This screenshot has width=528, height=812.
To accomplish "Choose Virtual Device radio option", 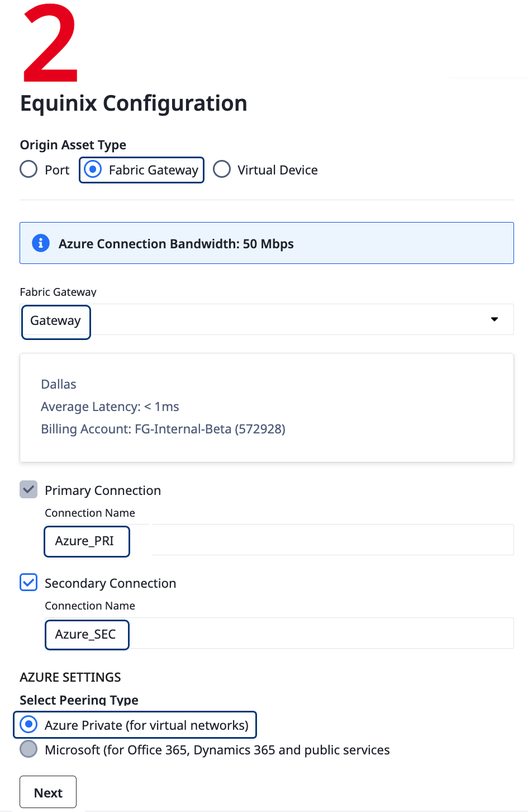I will pyautogui.click(x=222, y=169).
